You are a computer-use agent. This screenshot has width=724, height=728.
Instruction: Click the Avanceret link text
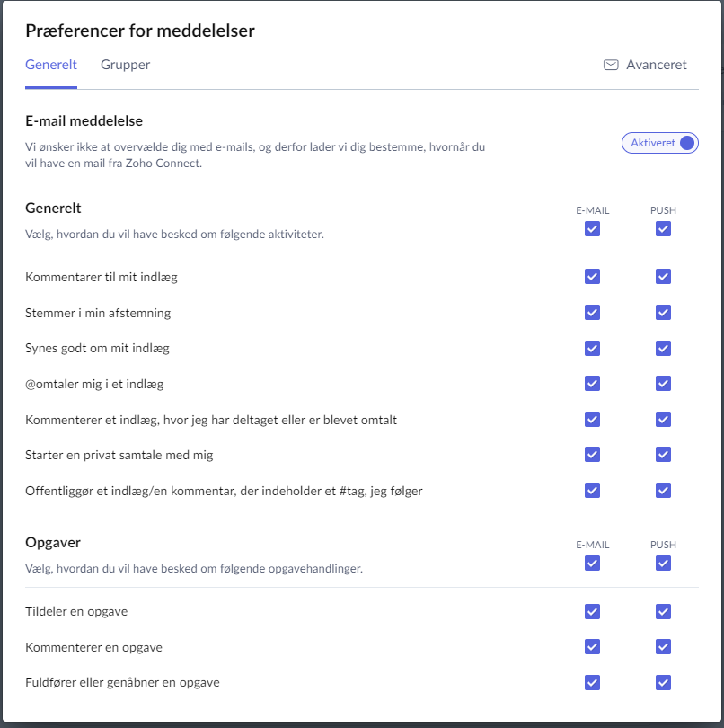coord(657,65)
